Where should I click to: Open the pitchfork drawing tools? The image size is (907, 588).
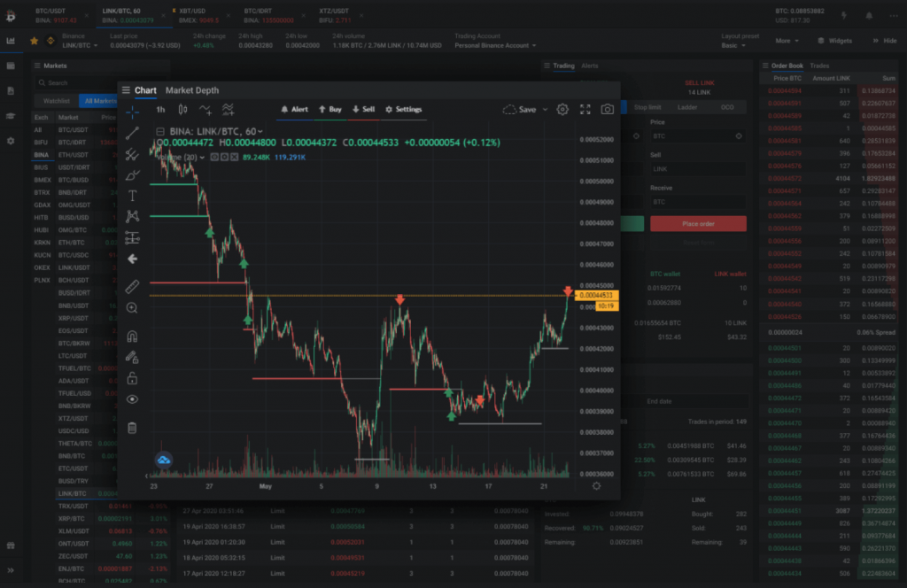point(133,154)
